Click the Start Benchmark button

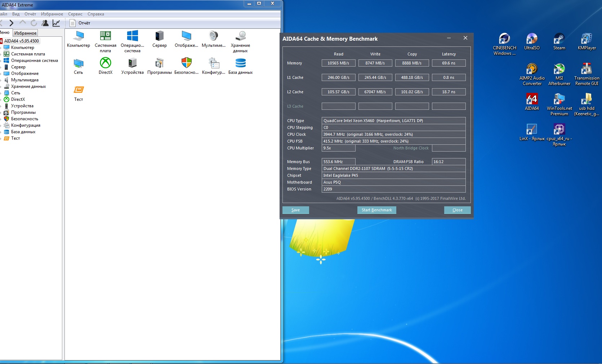click(377, 210)
